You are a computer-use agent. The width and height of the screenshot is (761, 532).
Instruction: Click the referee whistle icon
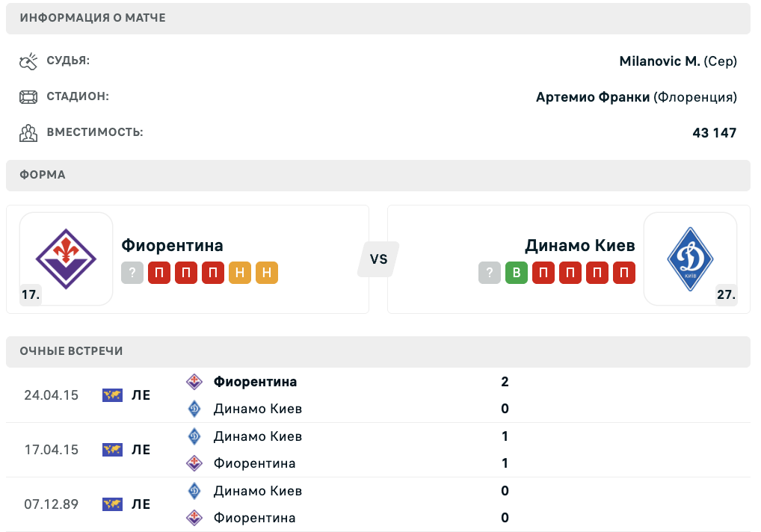(28, 61)
